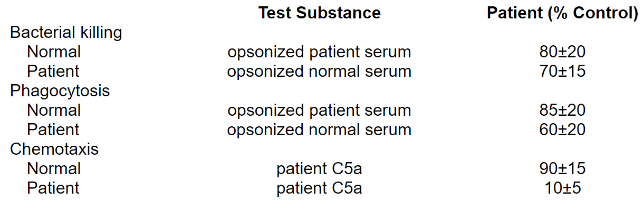This screenshot has height=201, width=644.
Task: Click the 80±20 value cell
Action: (562, 52)
